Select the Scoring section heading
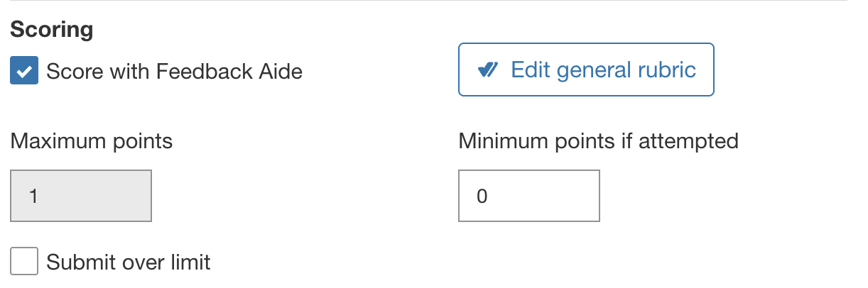Viewport: 868px width, 288px height. pyautogui.click(x=52, y=30)
